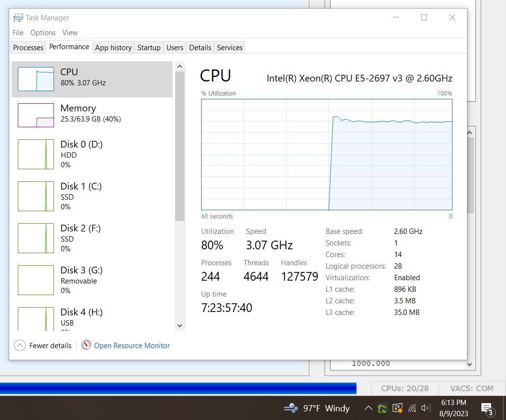
Task: Click the CPU utilization graph
Action: (327, 154)
